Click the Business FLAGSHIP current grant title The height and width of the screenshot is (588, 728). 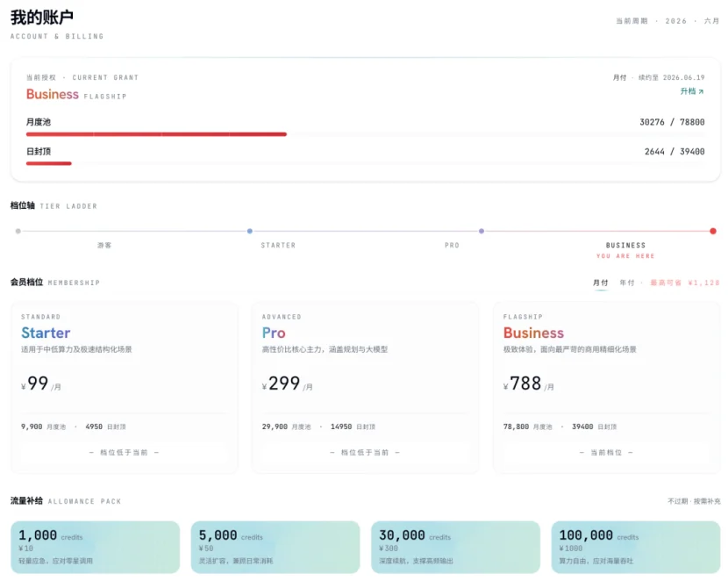pos(76,94)
